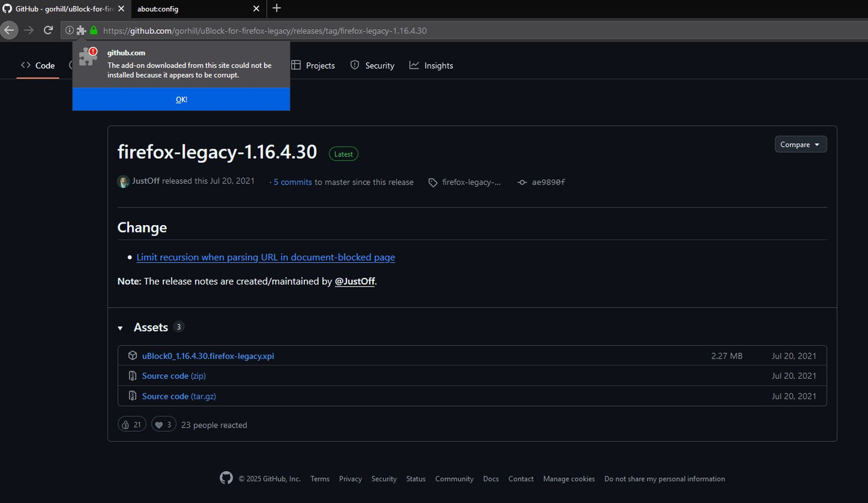Open the @JustOff mention link

tap(355, 281)
